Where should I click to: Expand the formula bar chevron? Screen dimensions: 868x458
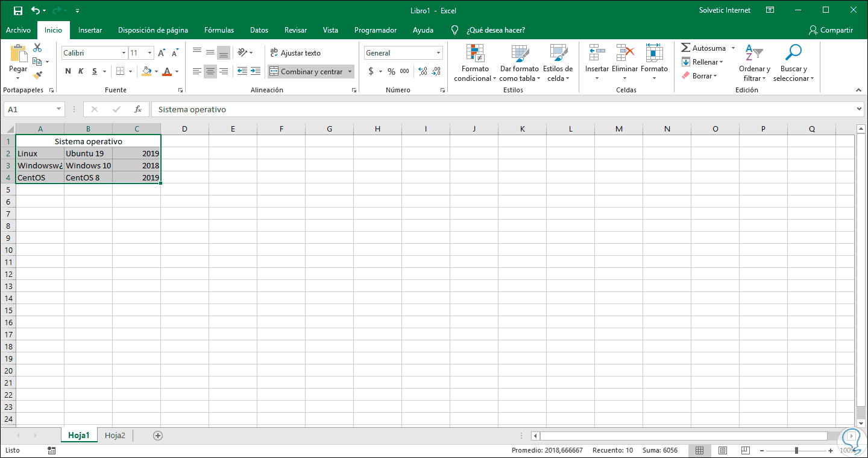pyautogui.click(x=860, y=109)
